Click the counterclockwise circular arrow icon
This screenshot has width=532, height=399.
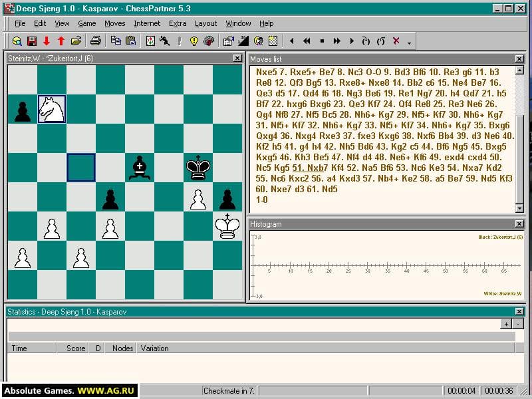coord(380,41)
